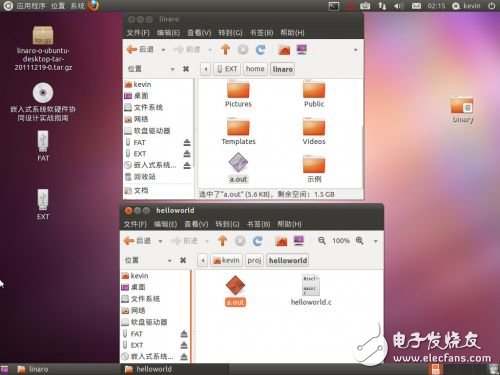This screenshot has height=375, width=500.
Task: Open 应用程序 menu in top panel
Action: 31,6
